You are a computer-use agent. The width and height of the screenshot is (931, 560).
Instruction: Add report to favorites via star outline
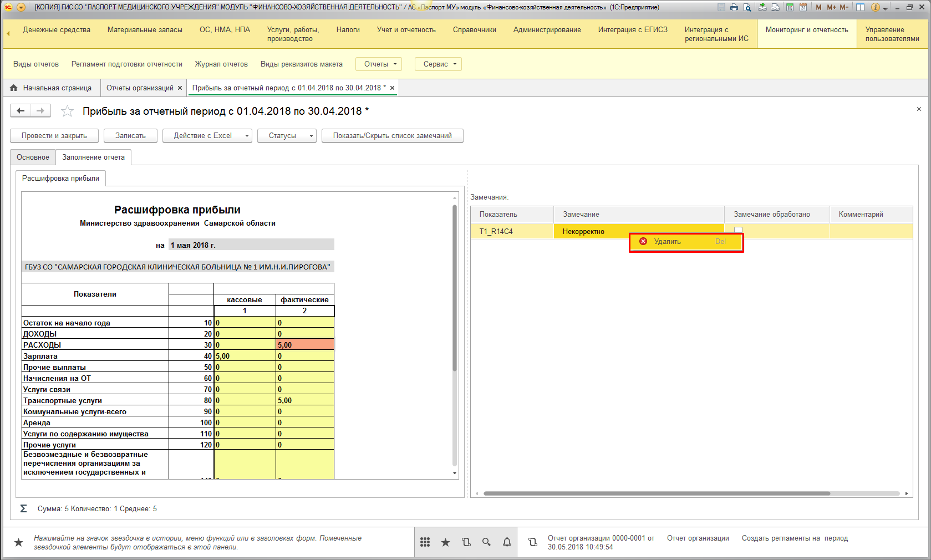pyautogui.click(x=67, y=111)
